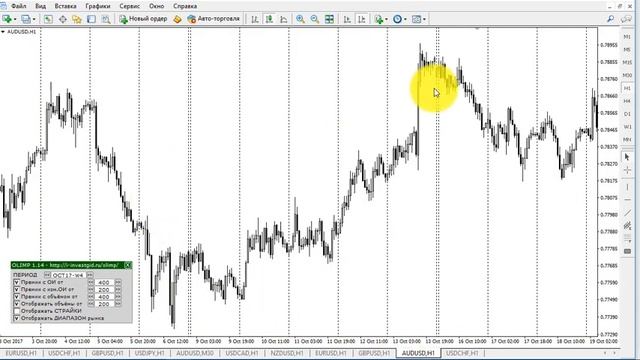The height and width of the screenshot is (360, 640).
Task: Open the Вставка menu
Action: [65, 6]
